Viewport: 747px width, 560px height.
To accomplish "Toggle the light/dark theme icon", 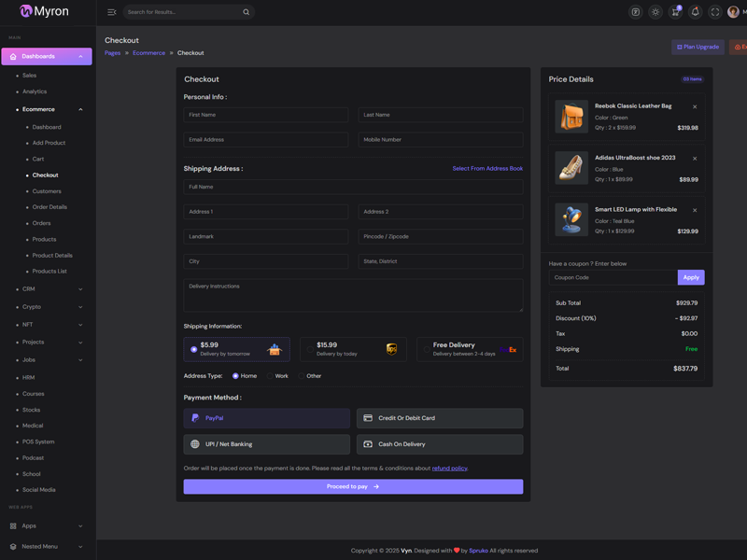I will coord(655,12).
